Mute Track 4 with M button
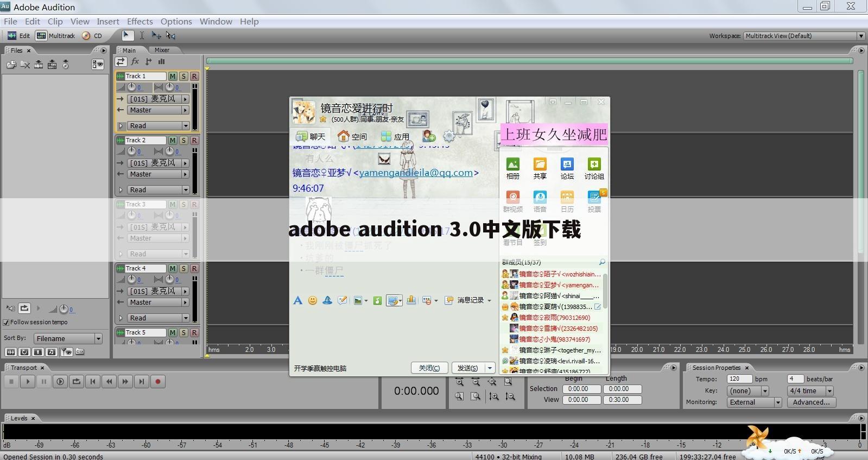The image size is (868, 460). (x=173, y=268)
